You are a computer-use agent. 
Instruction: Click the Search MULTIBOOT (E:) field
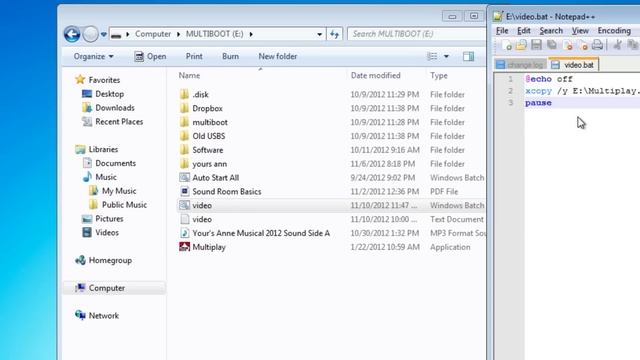click(416, 34)
